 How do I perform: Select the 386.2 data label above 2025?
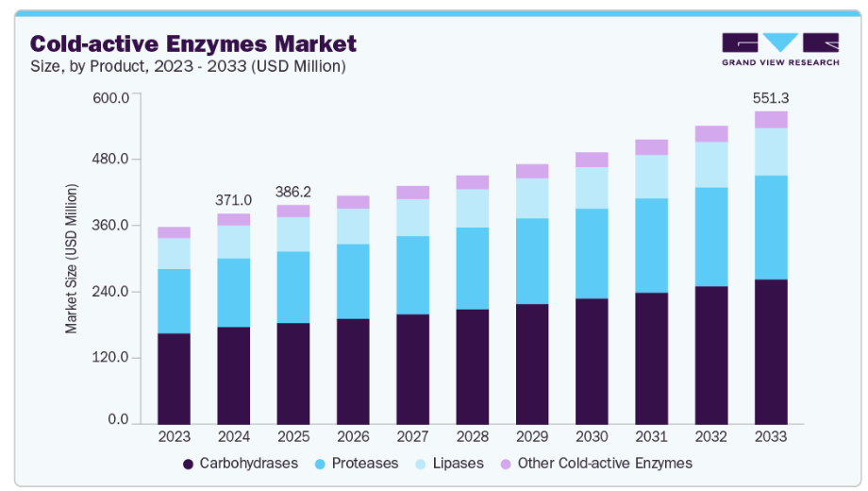pos(293,192)
